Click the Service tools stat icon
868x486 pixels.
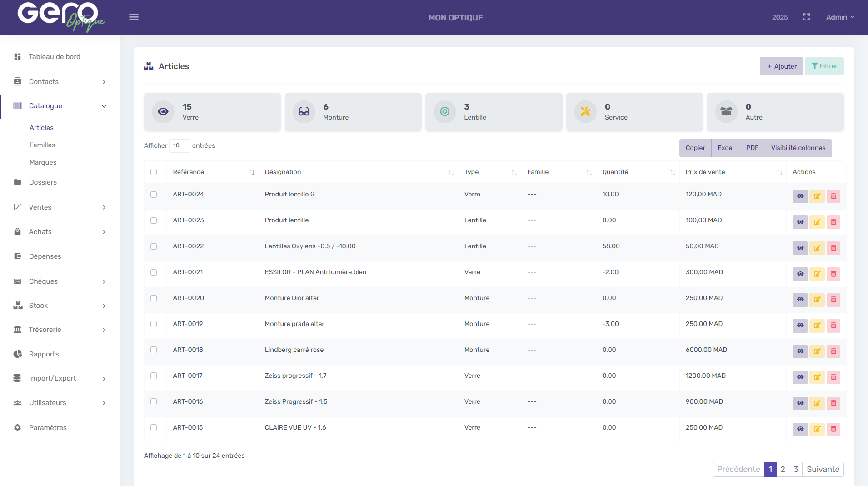pyautogui.click(x=585, y=111)
